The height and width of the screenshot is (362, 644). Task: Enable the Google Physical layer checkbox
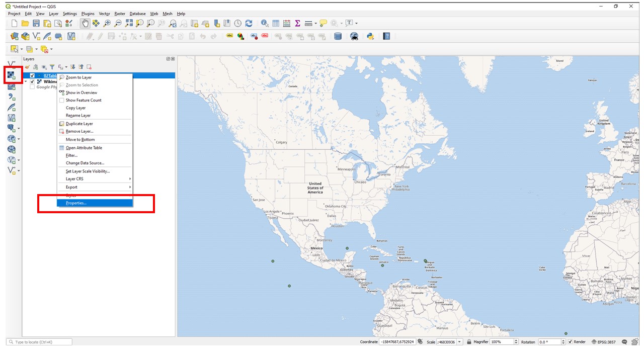pyautogui.click(x=32, y=87)
